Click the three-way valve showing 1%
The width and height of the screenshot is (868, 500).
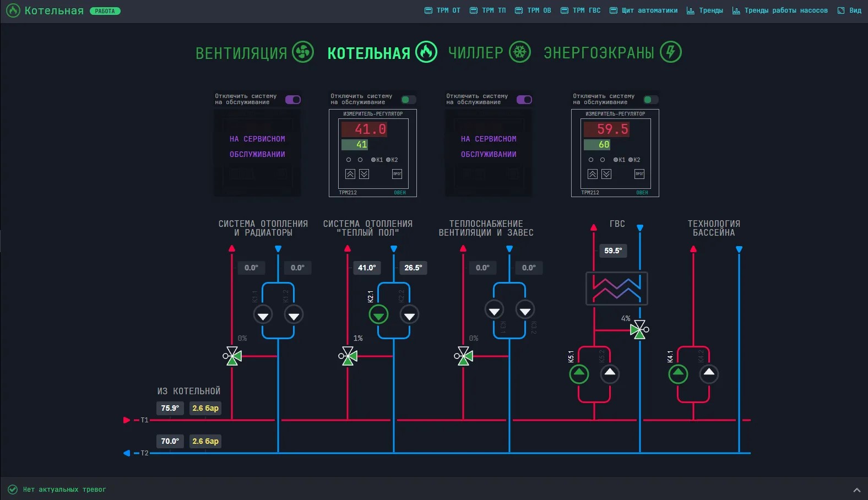[x=347, y=356]
